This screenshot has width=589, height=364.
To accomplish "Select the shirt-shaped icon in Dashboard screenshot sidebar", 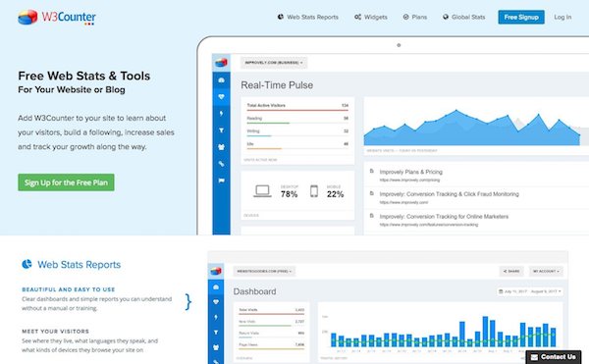I will (216, 347).
